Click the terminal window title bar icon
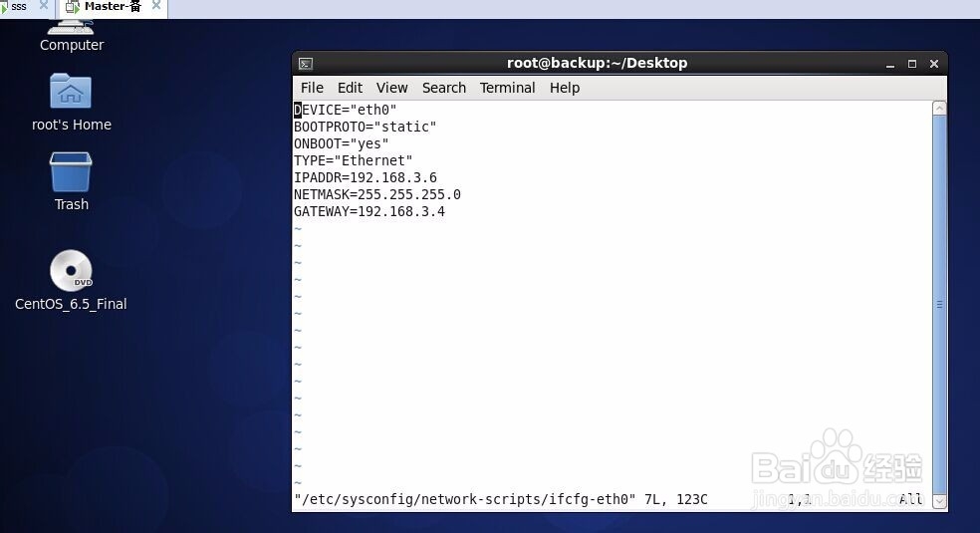The height and width of the screenshot is (533, 980). coord(306,64)
